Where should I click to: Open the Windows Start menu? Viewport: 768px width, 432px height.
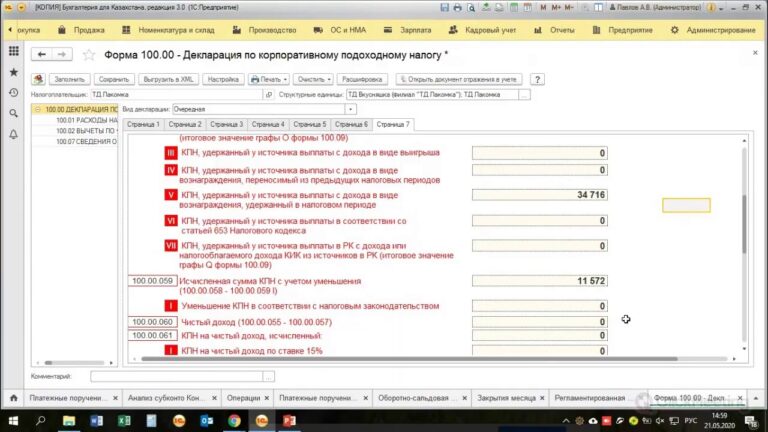13,421
